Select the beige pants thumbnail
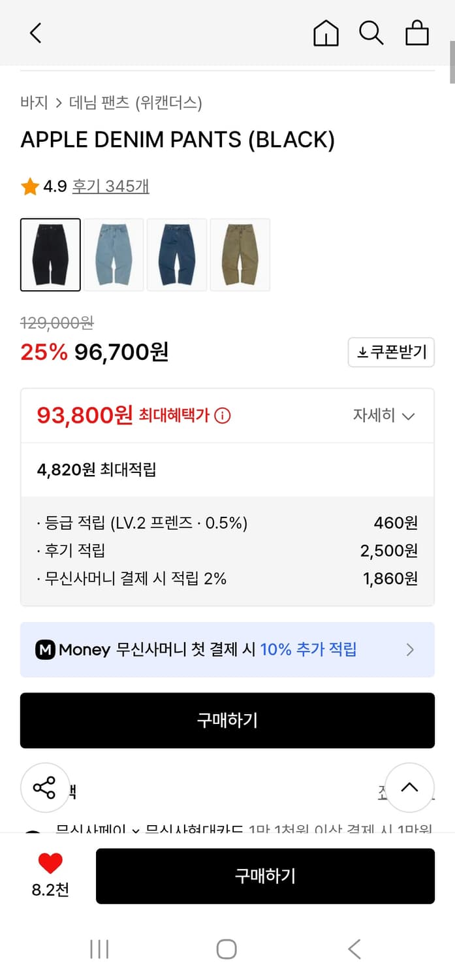 tap(240, 254)
